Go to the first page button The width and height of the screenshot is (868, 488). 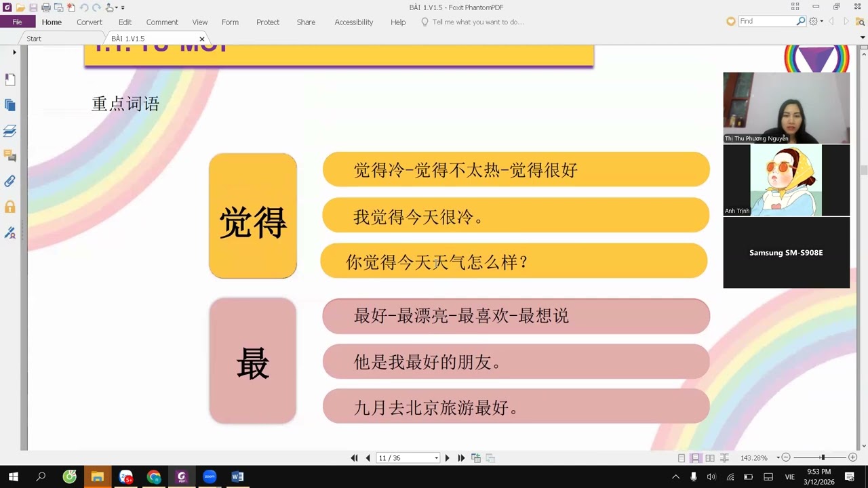click(x=354, y=458)
